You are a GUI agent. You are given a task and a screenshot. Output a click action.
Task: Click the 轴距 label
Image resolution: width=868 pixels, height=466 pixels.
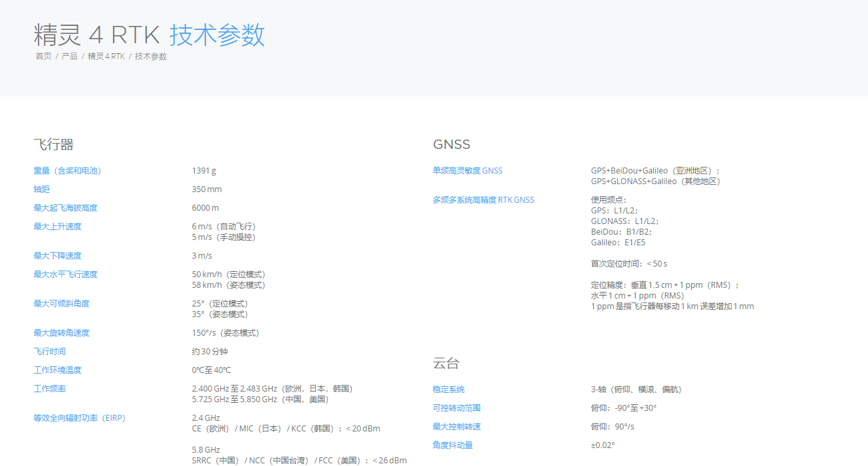tap(42, 189)
